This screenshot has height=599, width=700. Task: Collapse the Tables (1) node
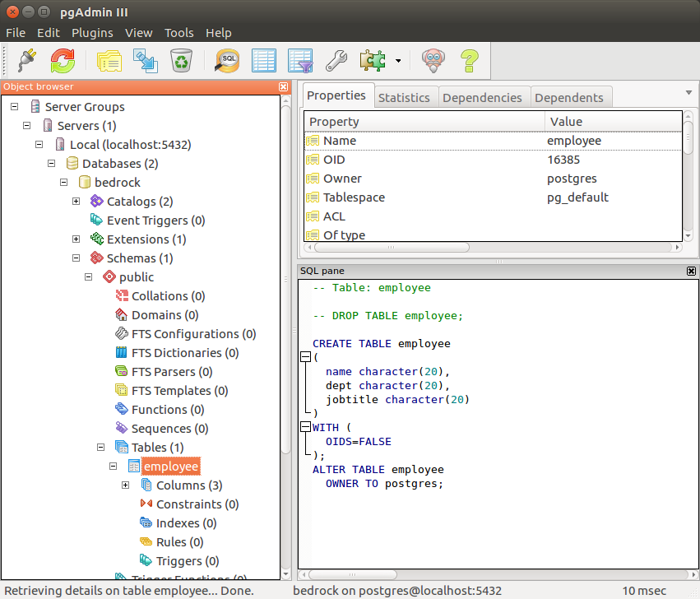tap(101, 448)
